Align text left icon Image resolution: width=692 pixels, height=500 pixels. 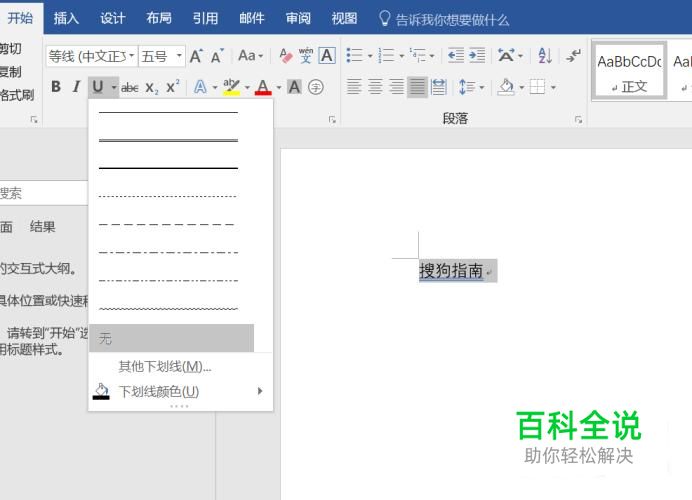tap(354, 86)
